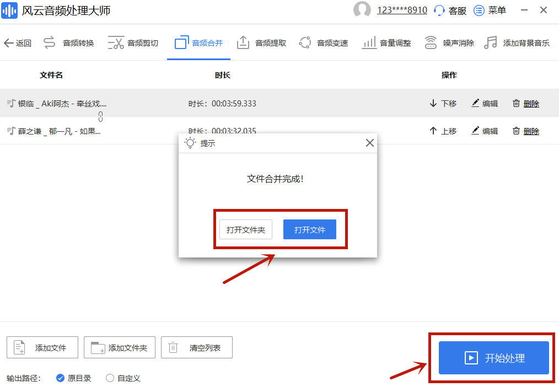
Task: Click the 添加文件夹 button
Action: coord(120,347)
